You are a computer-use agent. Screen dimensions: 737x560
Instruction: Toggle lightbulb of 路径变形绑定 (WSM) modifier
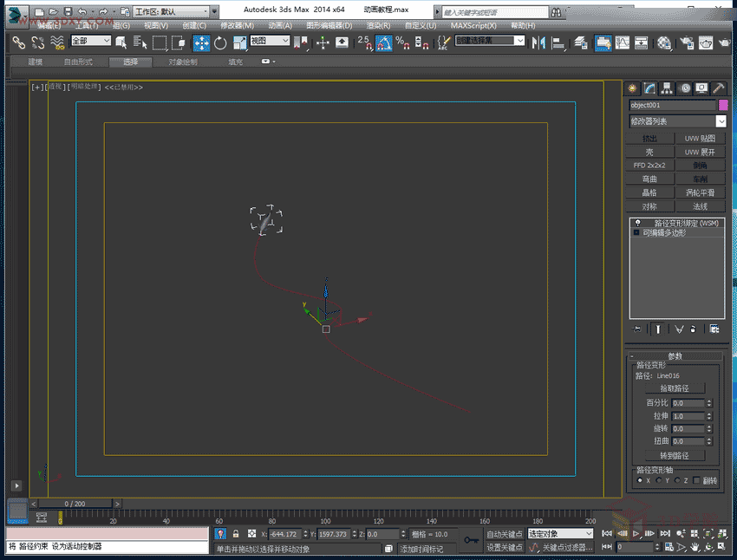637,223
